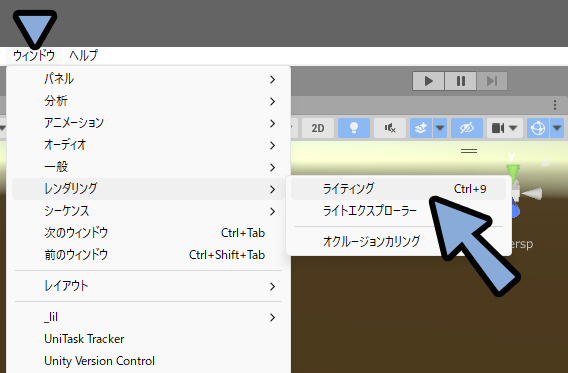Choose 前のウィンドウ menu item
Screen dimensions: 568x373
(148, 255)
